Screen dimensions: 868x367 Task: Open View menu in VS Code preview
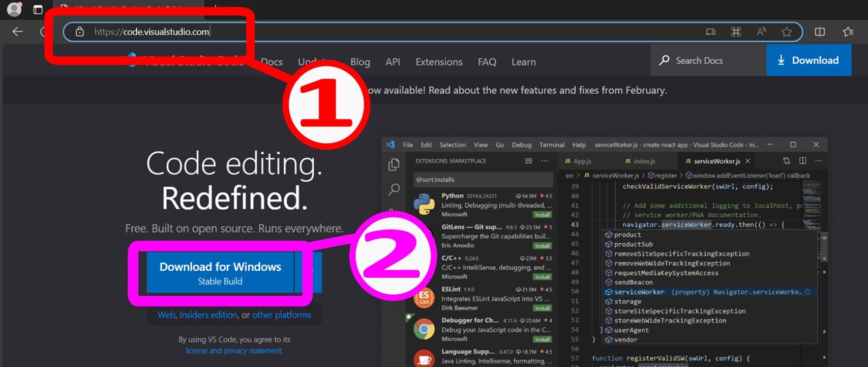click(x=481, y=145)
